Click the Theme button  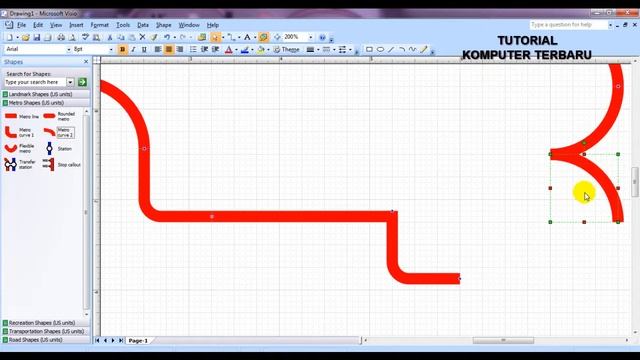287,49
